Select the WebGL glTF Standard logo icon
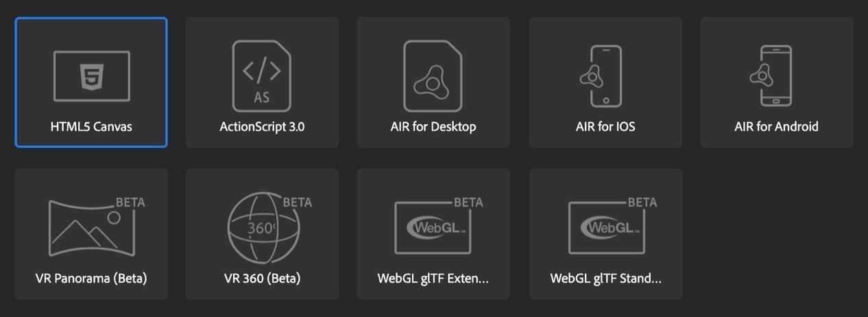The image size is (868, 317). point(612,226)
